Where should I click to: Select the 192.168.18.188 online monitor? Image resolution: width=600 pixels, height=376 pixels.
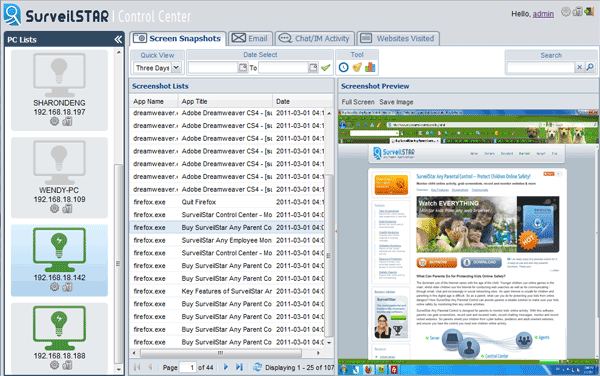pyautogui.click(x=59, y=328)
